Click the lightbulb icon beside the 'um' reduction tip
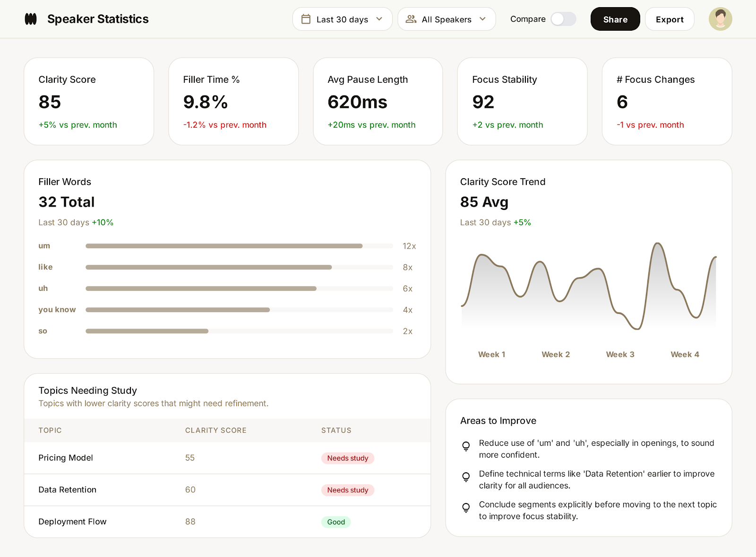 coord(465,446)
